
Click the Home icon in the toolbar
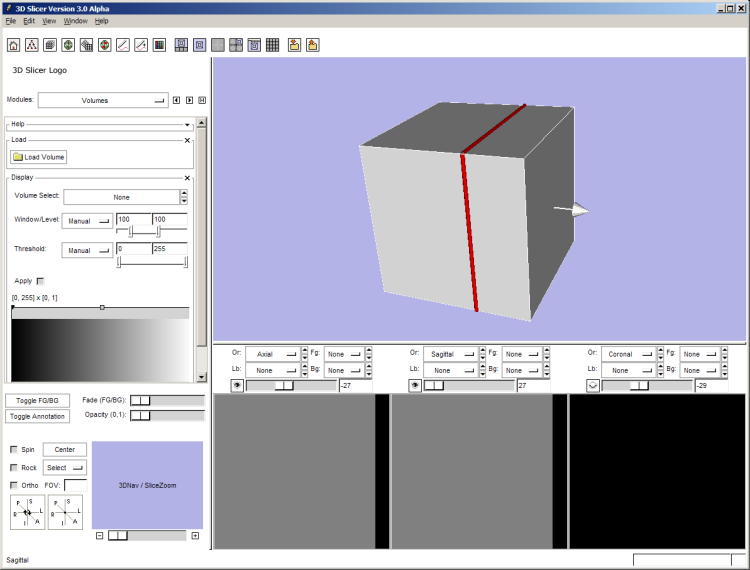click(x=14, y=45)
